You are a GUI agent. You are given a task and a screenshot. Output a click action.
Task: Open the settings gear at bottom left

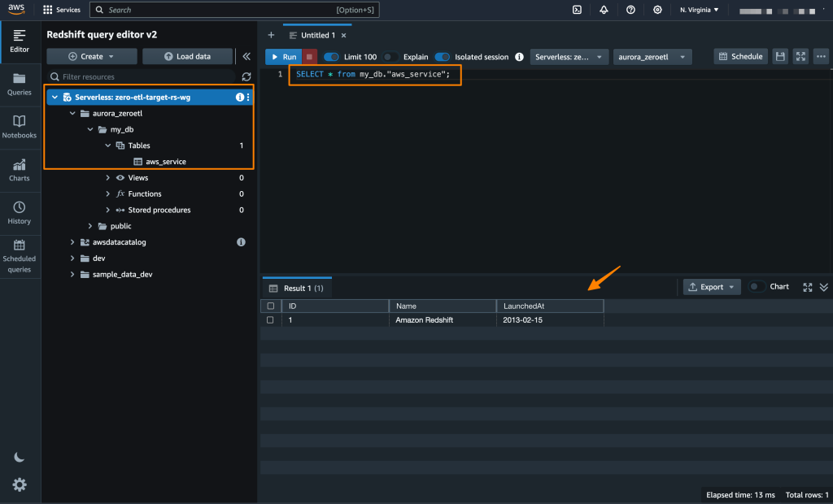tap(19, 484)
